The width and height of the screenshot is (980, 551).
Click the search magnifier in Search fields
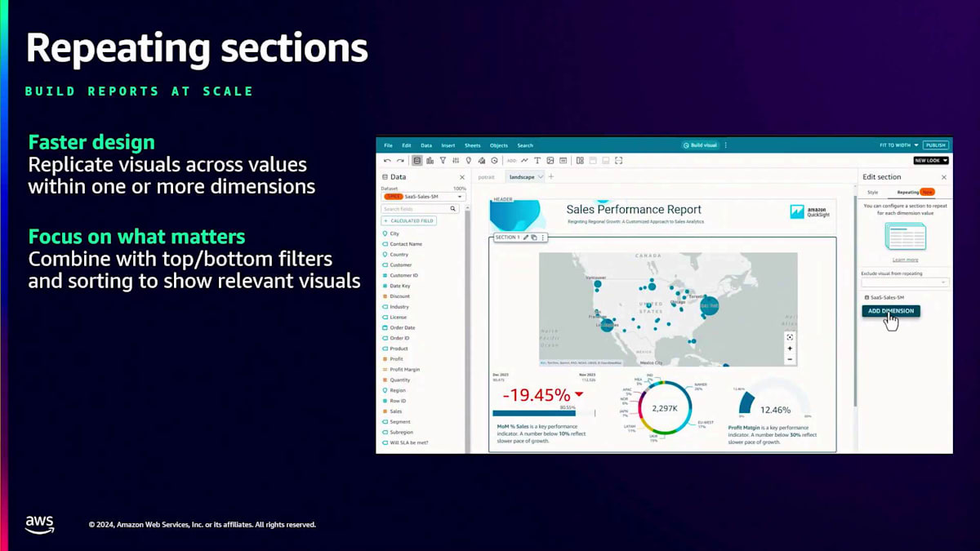[x=453, y=209]
